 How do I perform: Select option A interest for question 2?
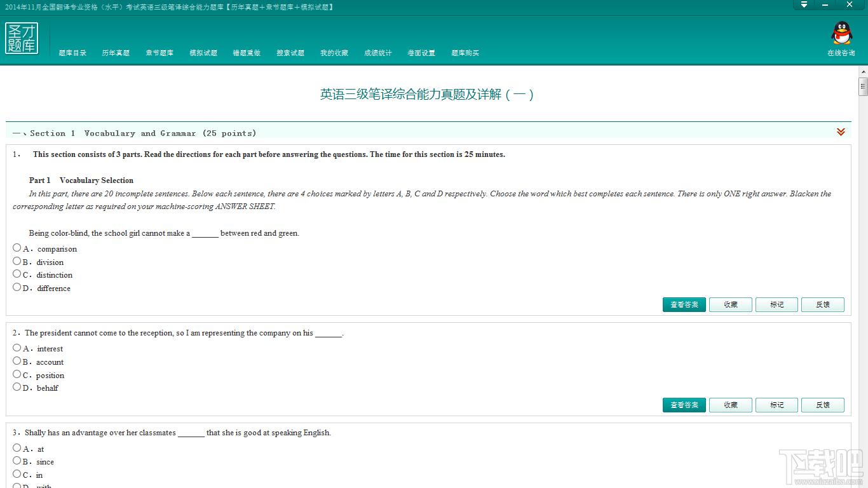pos(17,348)
